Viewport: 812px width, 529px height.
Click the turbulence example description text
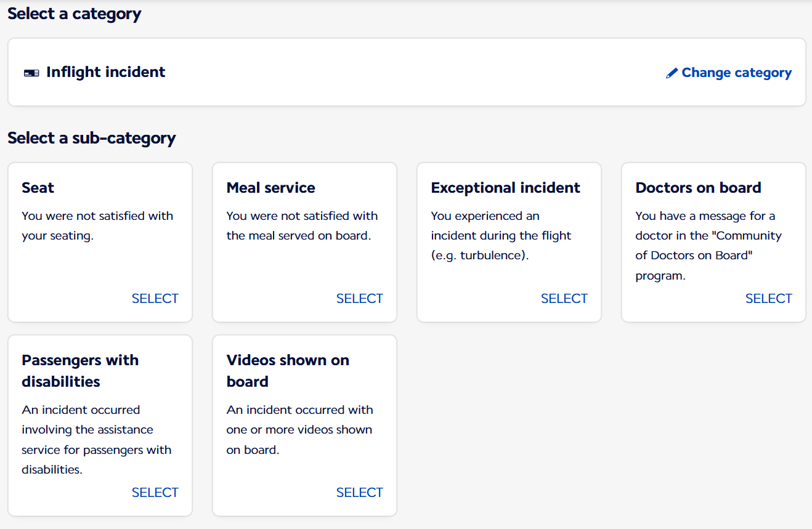pos(501,236)
